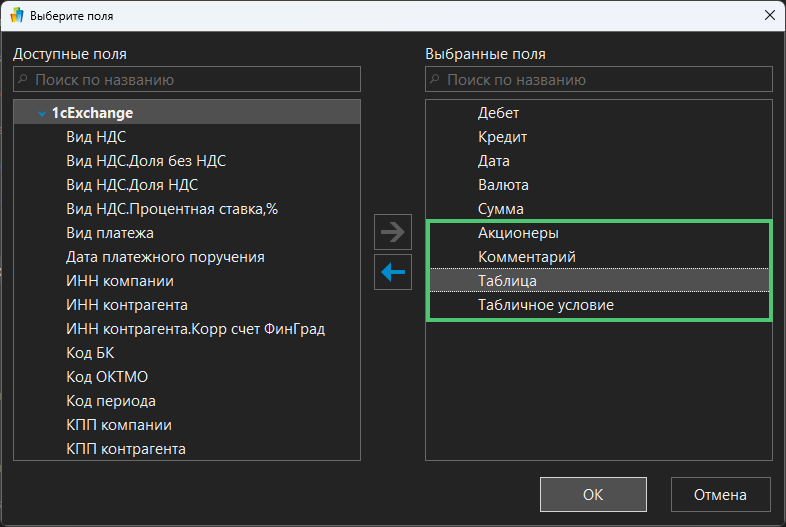Collapse the 1cExchange tree group

pyautogui.click(x=42, y=114)
